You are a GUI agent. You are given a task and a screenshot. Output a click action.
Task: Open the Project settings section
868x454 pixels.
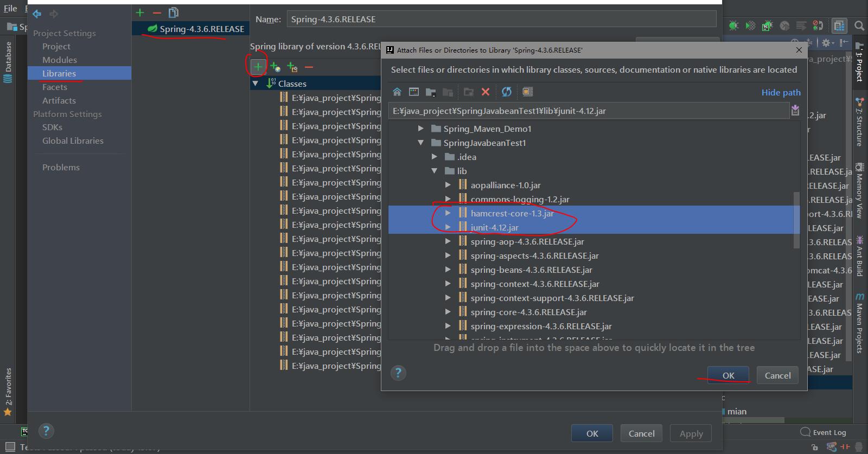point(56,46)
